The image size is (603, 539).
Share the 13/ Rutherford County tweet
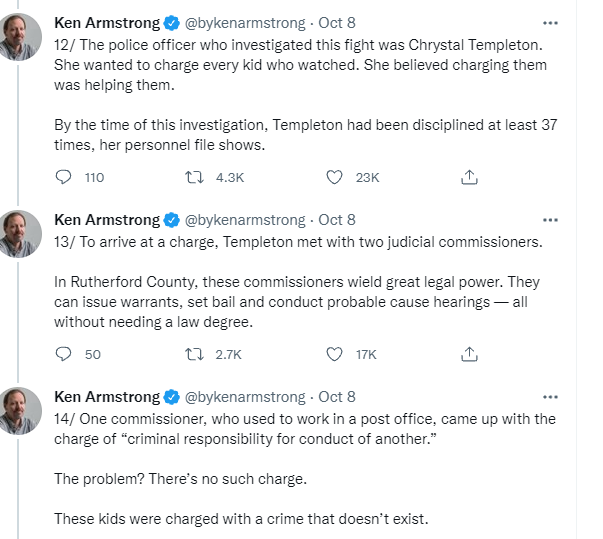[468, 354]
